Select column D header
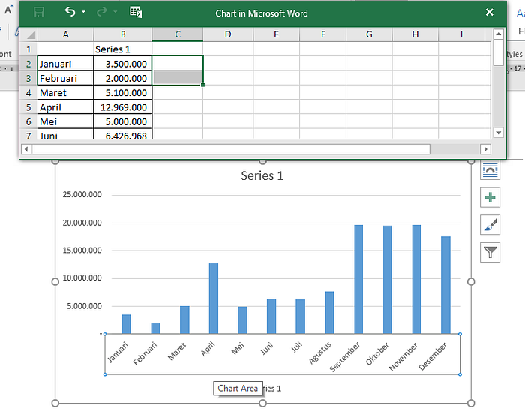The width and height of the screenshot is (525, 420). coord(228,34)
